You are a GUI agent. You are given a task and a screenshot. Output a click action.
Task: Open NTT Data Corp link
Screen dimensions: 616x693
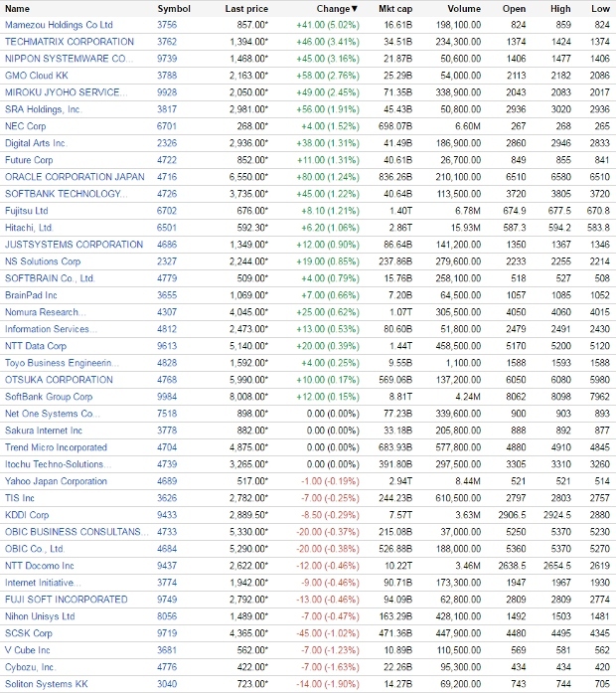(x=36, y=346)
